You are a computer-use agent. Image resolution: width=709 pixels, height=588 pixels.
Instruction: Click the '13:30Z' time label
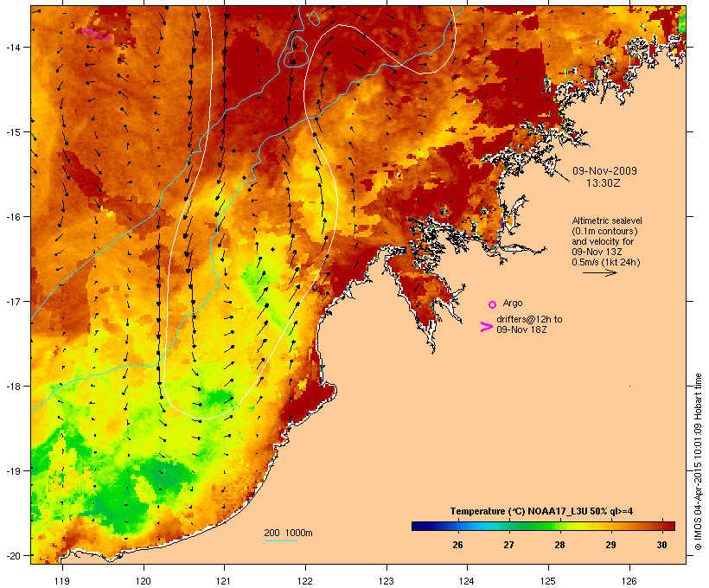click(x=604, y=183)
